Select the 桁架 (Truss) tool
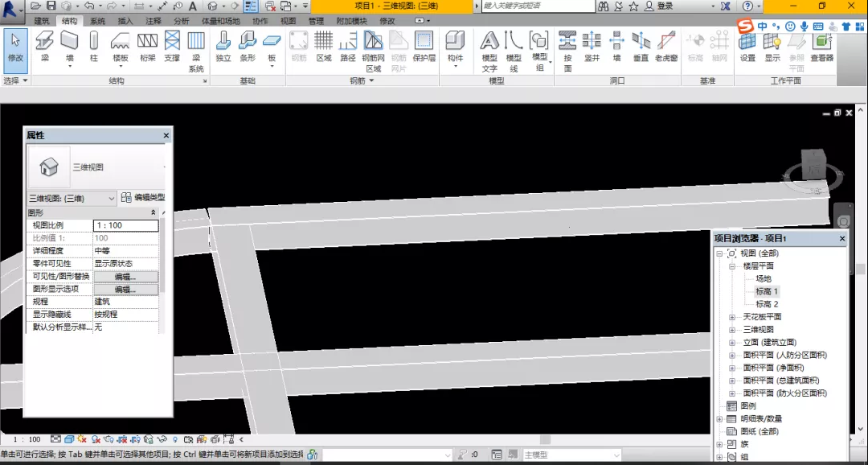868x465 pixels. pyautogui.click(x=147, y=47)
